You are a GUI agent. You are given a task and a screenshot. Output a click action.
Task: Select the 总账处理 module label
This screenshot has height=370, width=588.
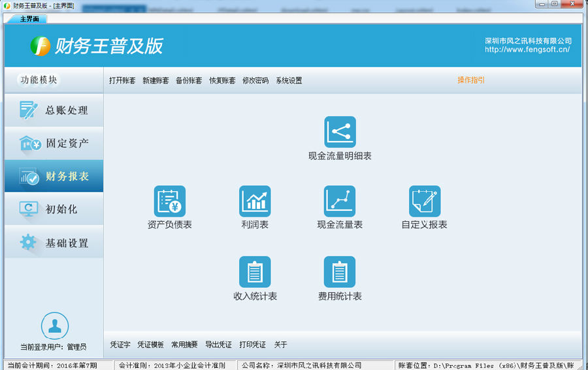(67, 110)
